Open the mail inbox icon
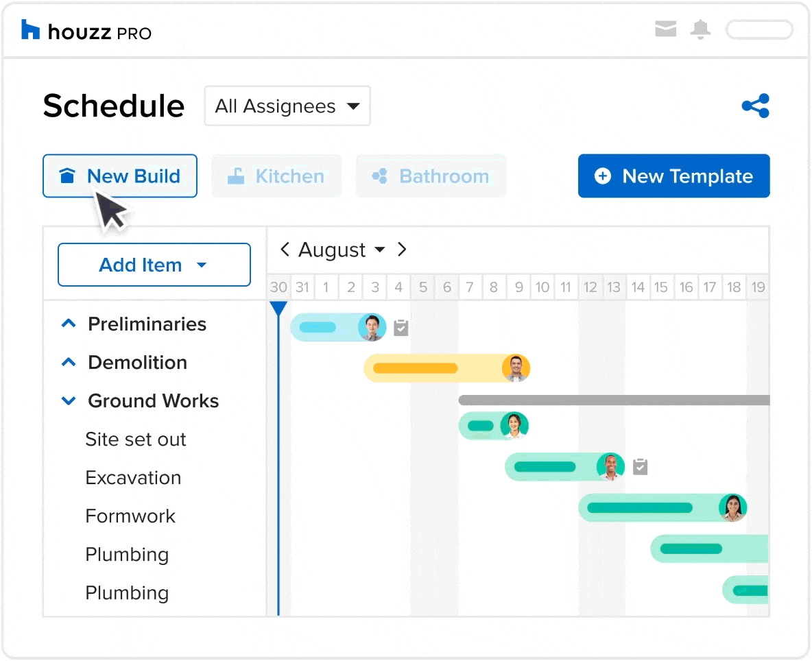Screen dimensions: 812x661 coord(665,29)
